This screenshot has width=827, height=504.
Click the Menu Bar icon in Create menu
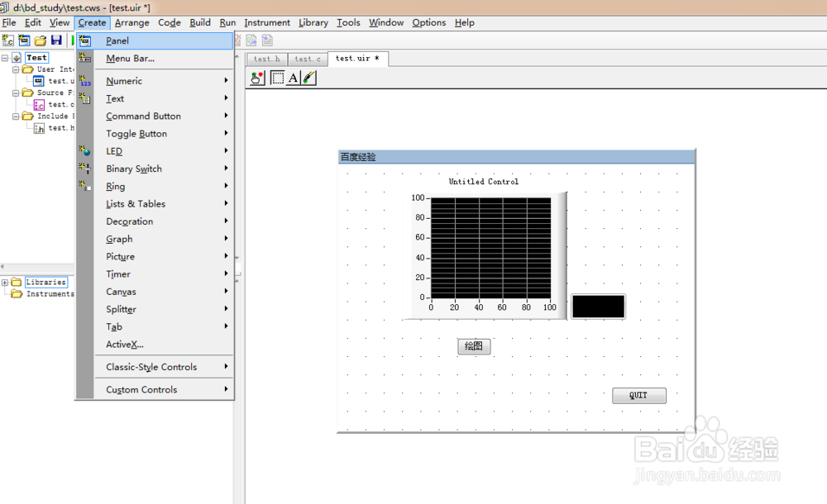85,58
